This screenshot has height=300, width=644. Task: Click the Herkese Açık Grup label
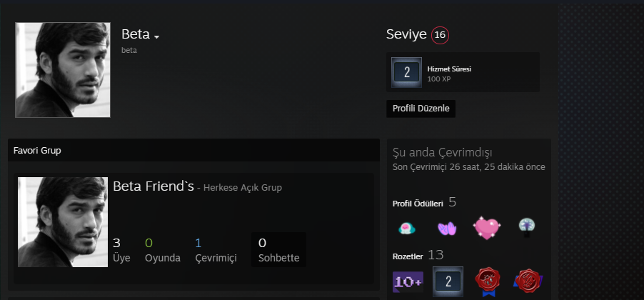click(243, 189)
